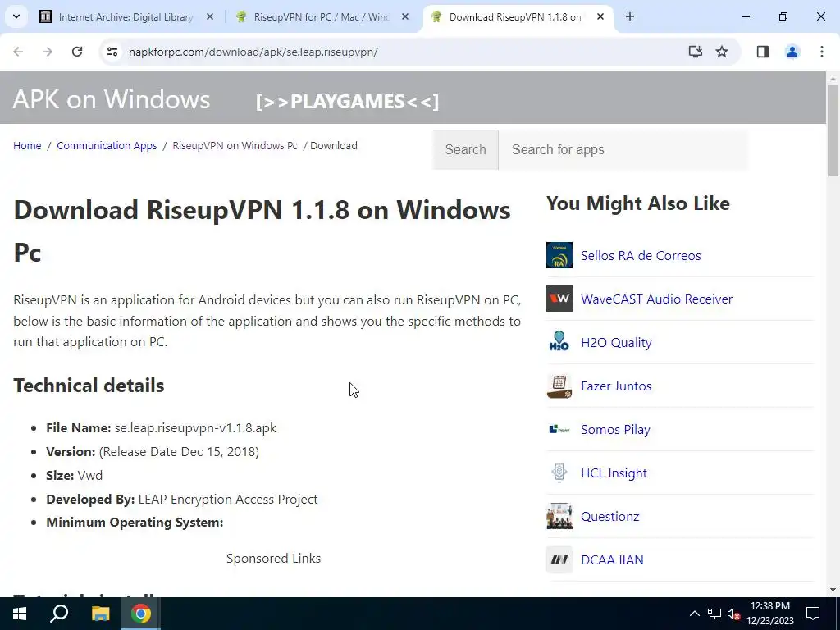
Task: Focus the Search for apps field
Action: pyautogui.click(x=623, y=149)
